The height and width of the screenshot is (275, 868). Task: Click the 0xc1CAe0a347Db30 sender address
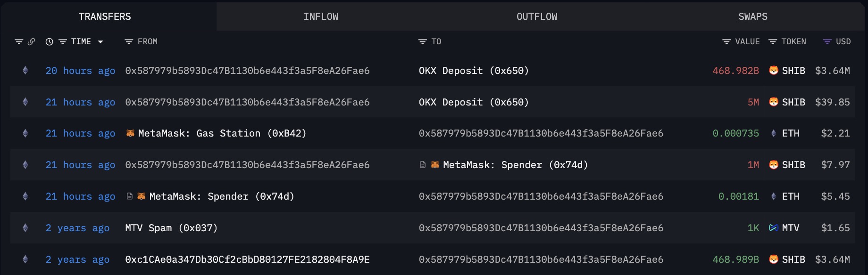pyautogui.click(x=247, y=259)
